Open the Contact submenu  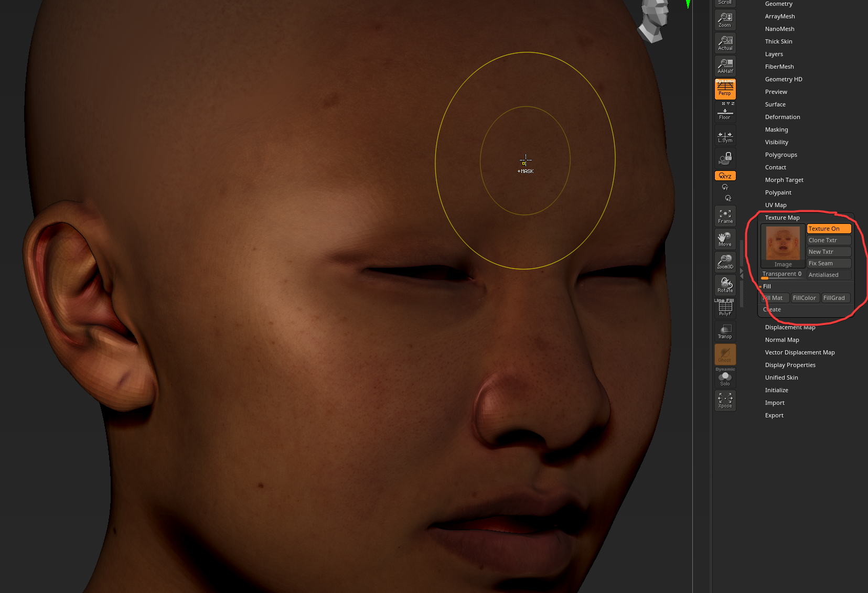[x=775, y=167]
